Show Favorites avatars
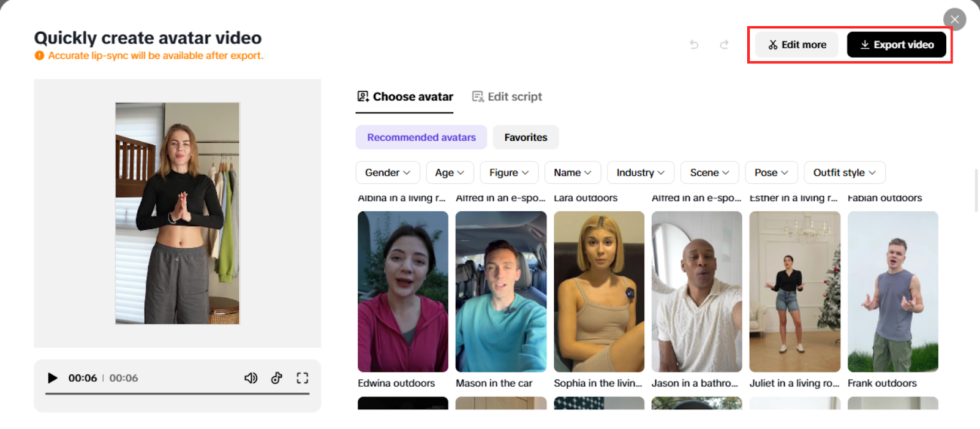The image size is (980, 429). coord(526,137)
